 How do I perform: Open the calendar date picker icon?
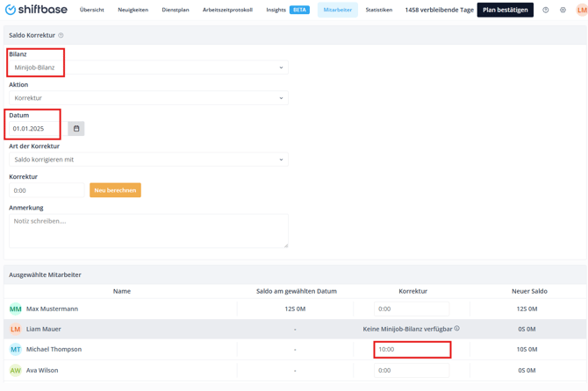click(76, 129)
